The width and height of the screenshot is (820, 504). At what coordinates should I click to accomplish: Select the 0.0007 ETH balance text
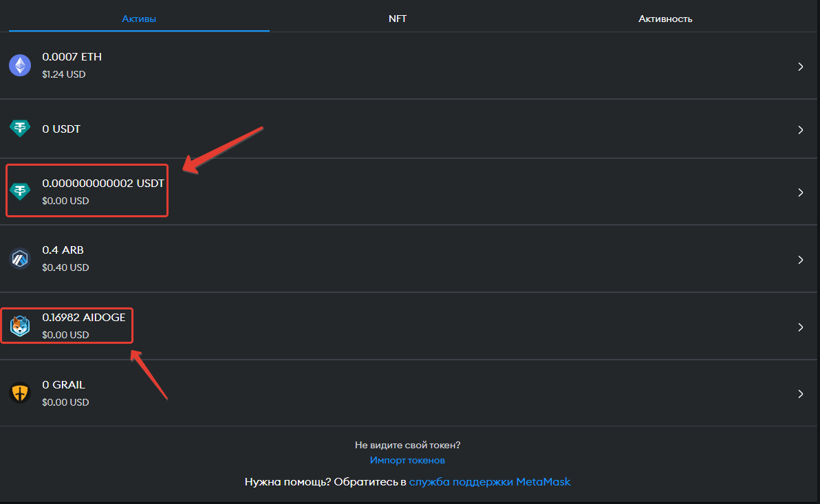(x=72, y=56)
